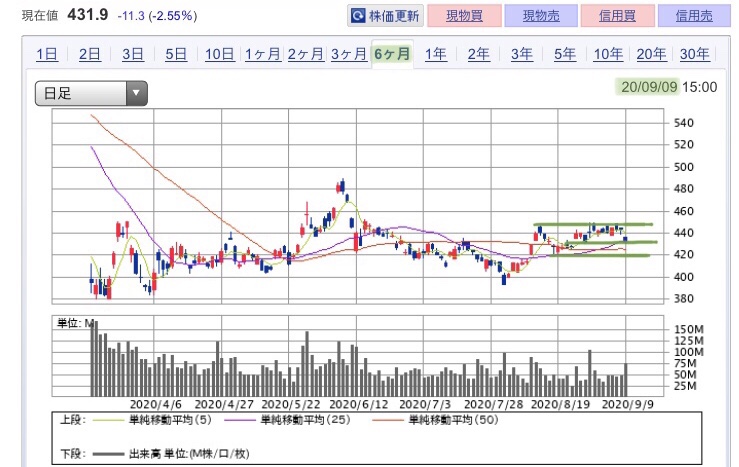Switch chart to 3日 period
The height and width of the screenshot is (467, 739).
(x=133, y=54)
